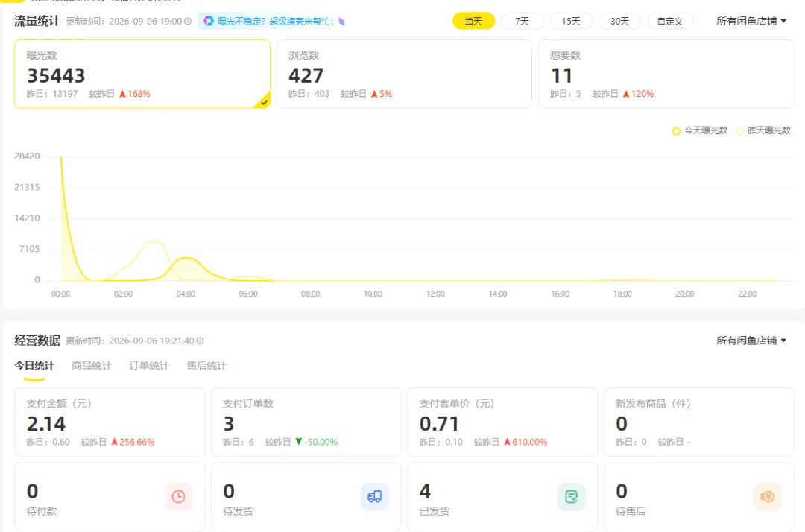Click info icon beside business data update time
This screenshot has width=805, height=532.
click(x=201, y=341)
